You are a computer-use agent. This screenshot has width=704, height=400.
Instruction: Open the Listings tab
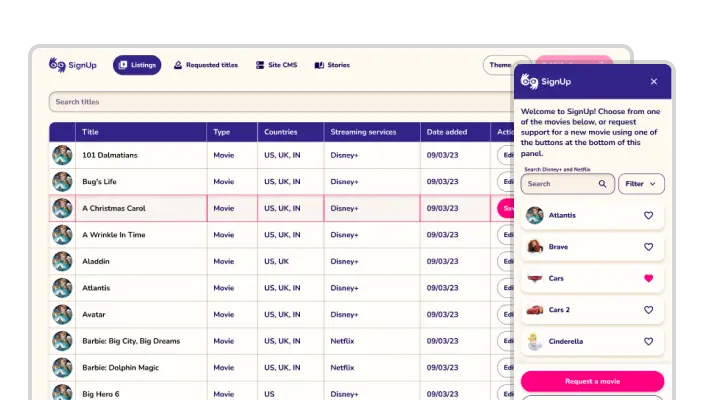coord(137,65)
